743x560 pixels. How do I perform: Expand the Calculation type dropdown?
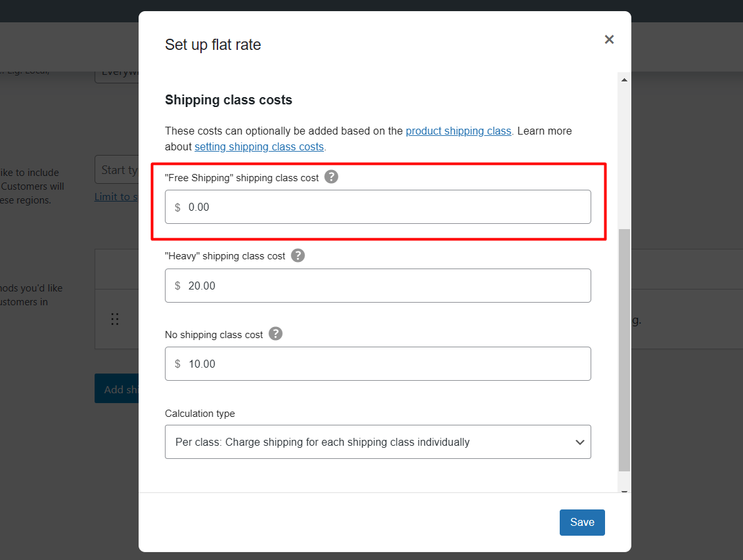(x=378, y=442)
